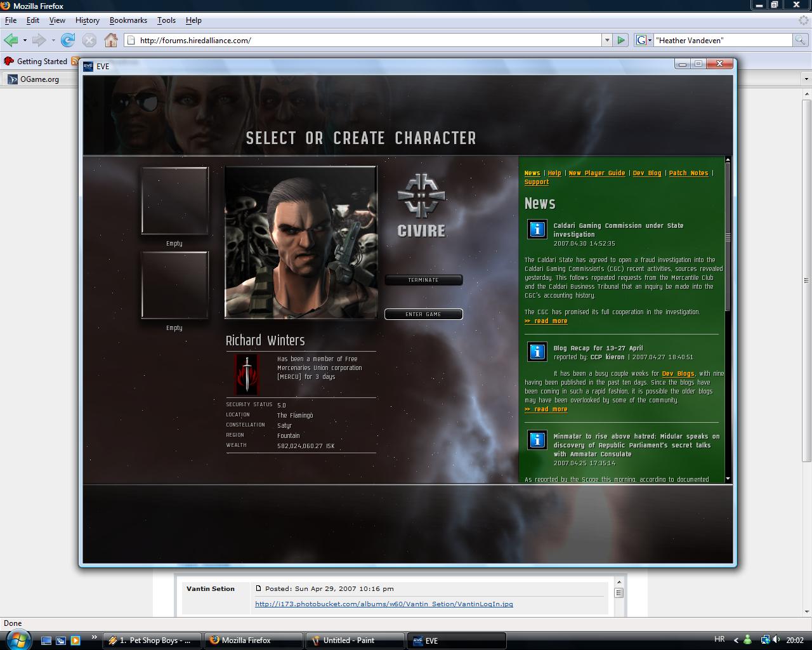Image resolution: width=812 pixels, height=650 pixels.
Task: Open the Bookmarks menu in Firefox
Action: pos(128,20)
